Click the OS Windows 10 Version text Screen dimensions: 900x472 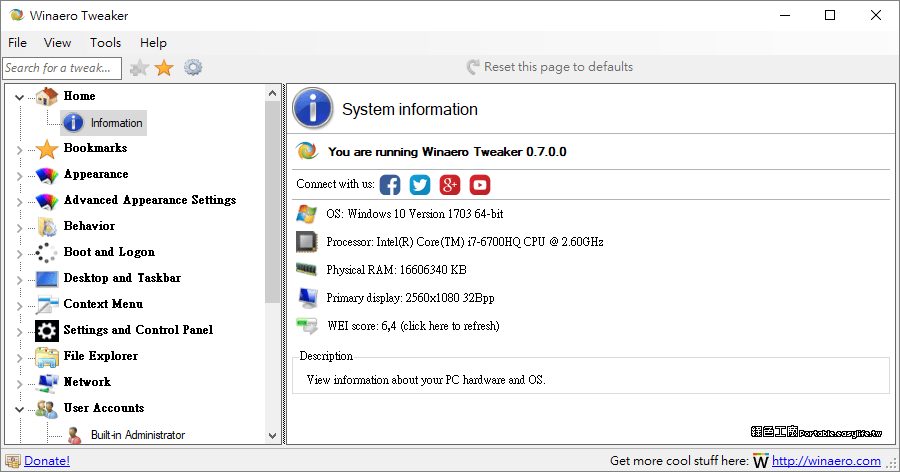pyautogui.click(x=414, y=214)
